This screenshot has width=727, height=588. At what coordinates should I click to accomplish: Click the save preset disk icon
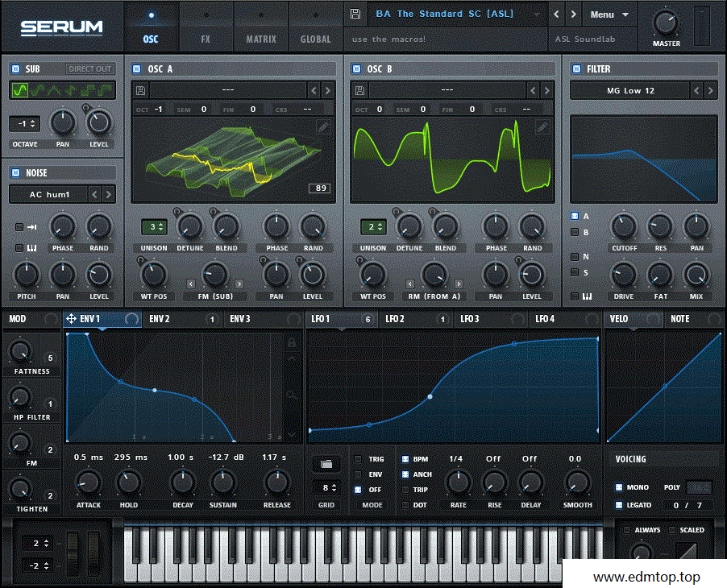(355, 14)
